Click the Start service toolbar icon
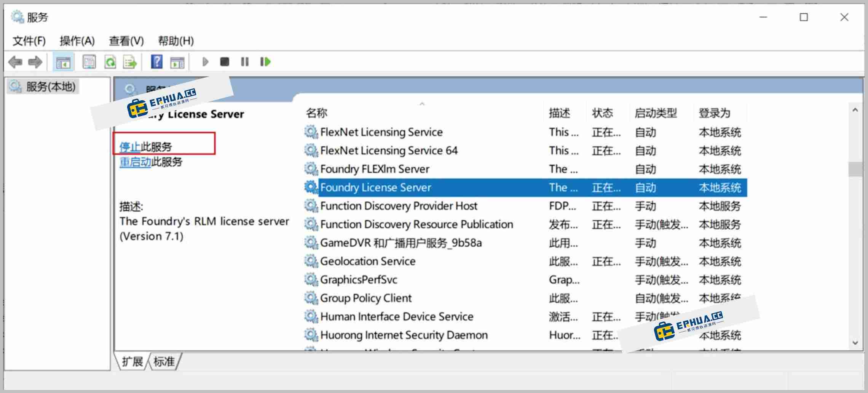Image resolution: width=868 pixels, height=393 pixels. click(204, 62)
